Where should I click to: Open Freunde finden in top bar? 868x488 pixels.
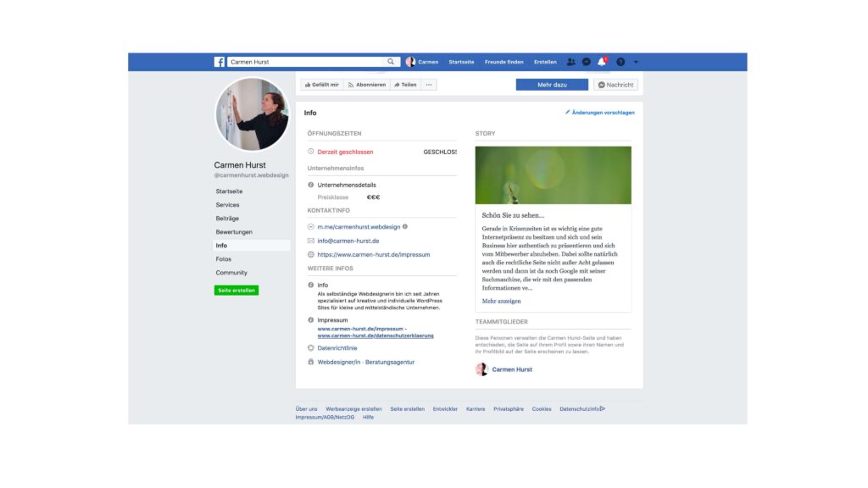[x=504, y=62]
